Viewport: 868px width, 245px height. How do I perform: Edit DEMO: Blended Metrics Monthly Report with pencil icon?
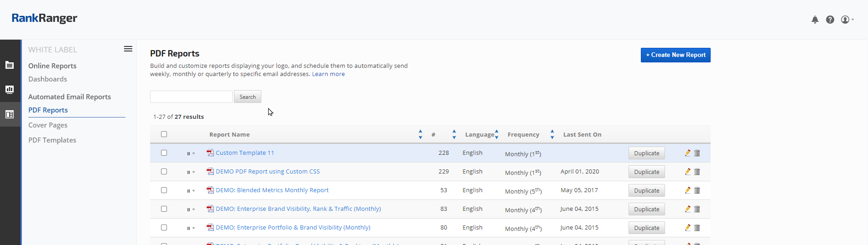[x=687, y=190]
